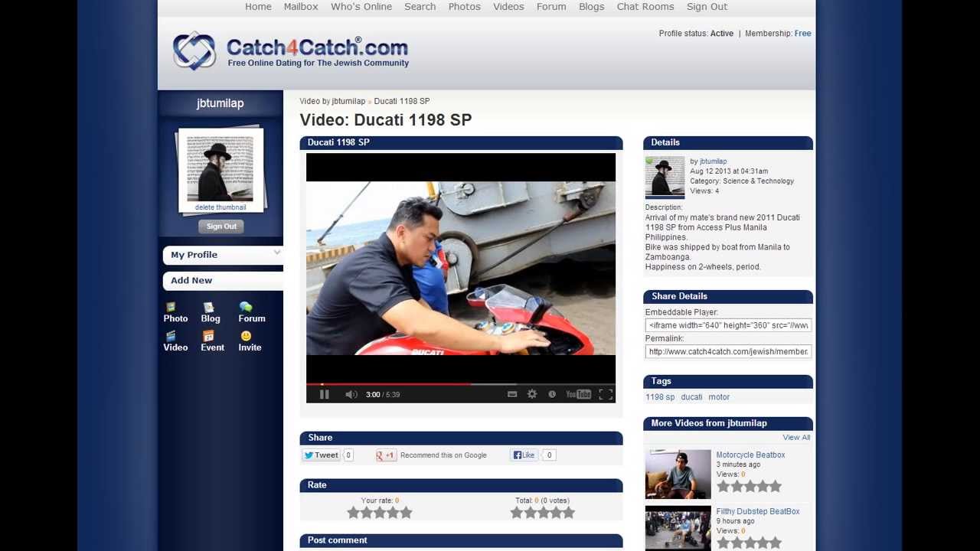Click the Watch Later clock icon
This screenshot has height=551, width=980.
(552, 395)
